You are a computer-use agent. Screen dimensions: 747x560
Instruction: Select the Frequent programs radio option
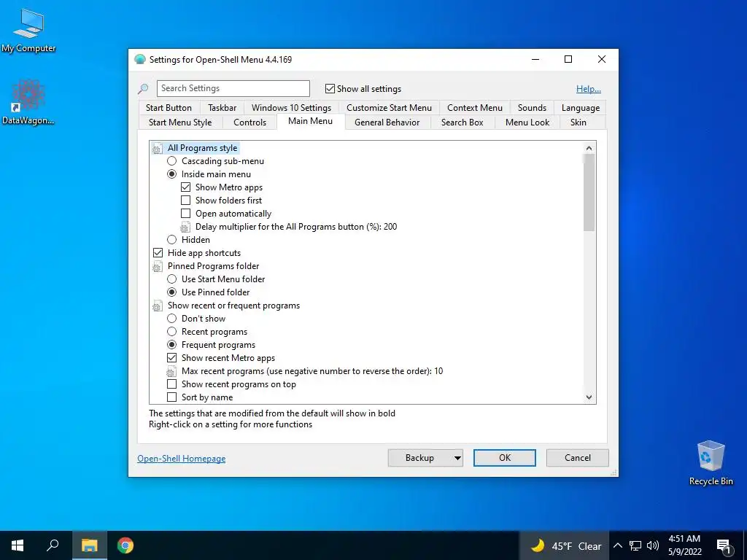(x=172, y=345)
